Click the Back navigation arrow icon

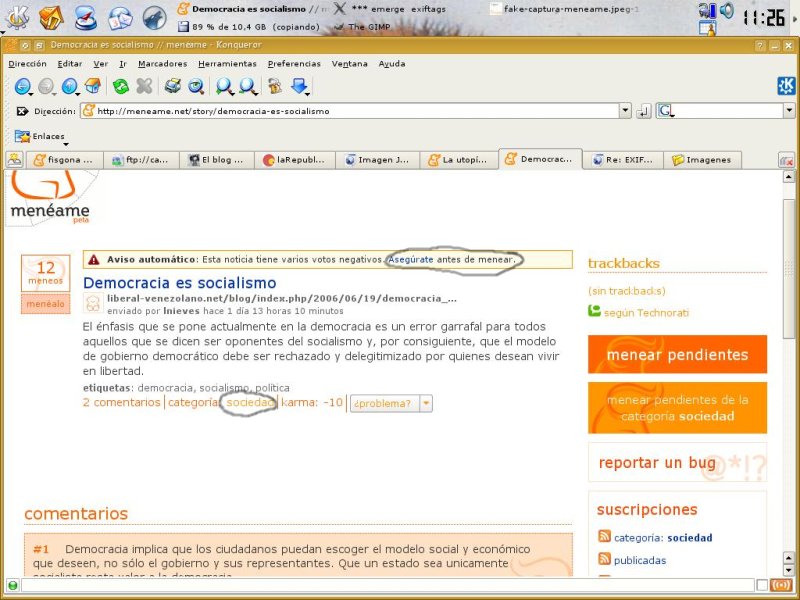[x=22, y=87]
